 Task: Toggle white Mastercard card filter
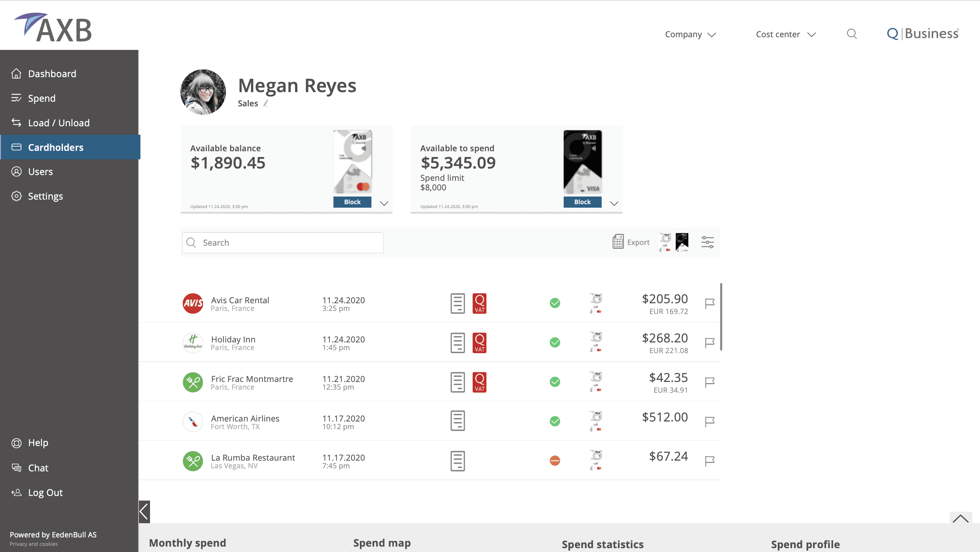pyautogui.click(x=665, y=242)
